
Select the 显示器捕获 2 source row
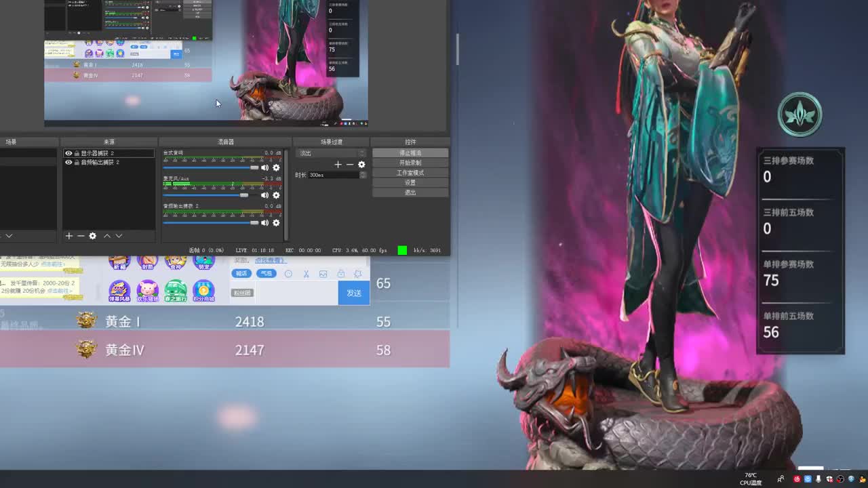(x=108, y=153)
